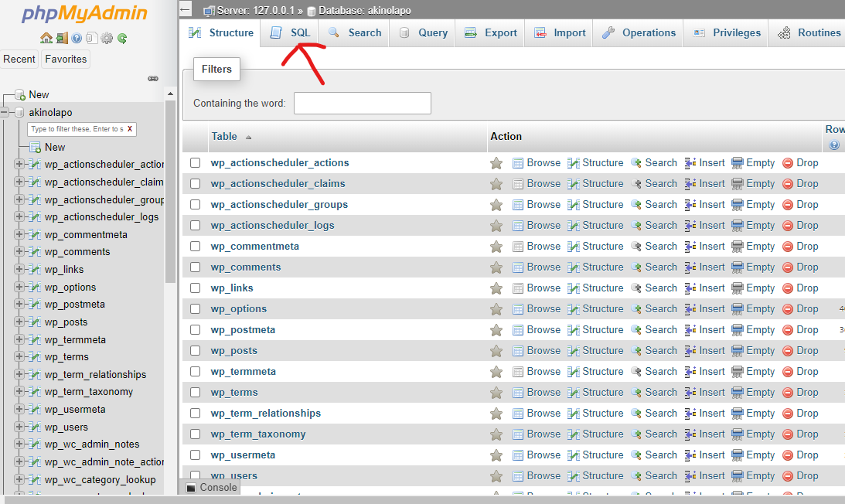This screenshot has height=504, width=845.
Task: Open wp_wc_category_lookup in the sidebar tree
Action: pyautogui.click(x=101, y=480)
